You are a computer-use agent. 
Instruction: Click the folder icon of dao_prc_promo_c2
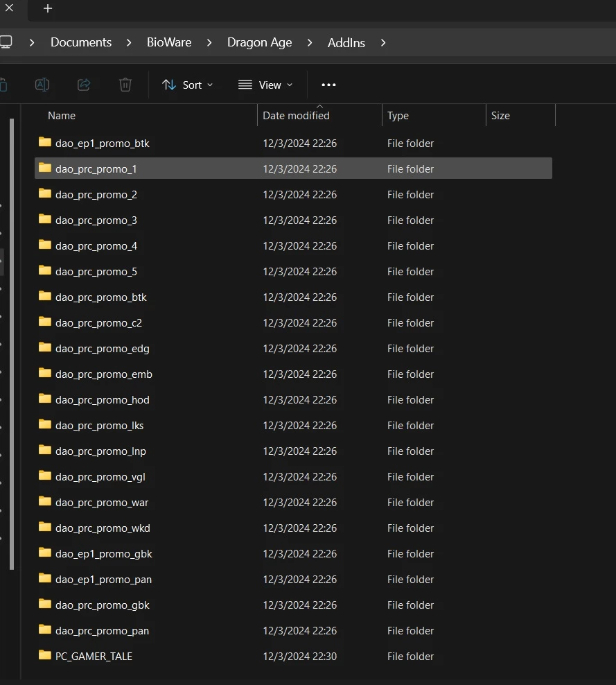(45, 322)
